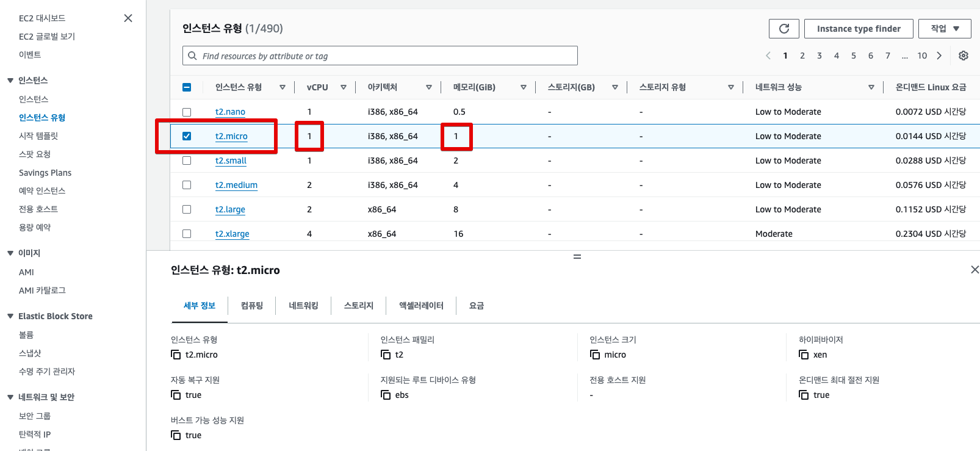Check the t2.nano row checkbox
980x451 pixels.
(x=187, y=112)
